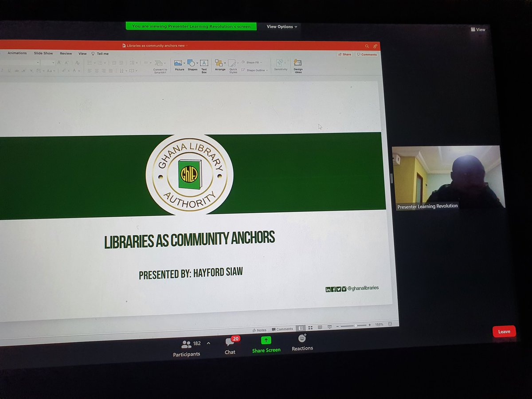Open the Review ribbon tab
Screen dimensions: 532x399
[66, 54]
